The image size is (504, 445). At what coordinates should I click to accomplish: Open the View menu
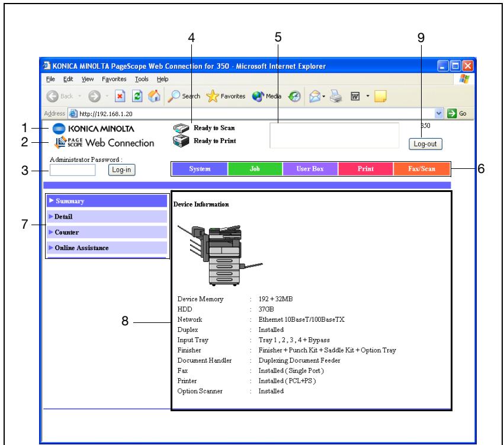point(88,79)
